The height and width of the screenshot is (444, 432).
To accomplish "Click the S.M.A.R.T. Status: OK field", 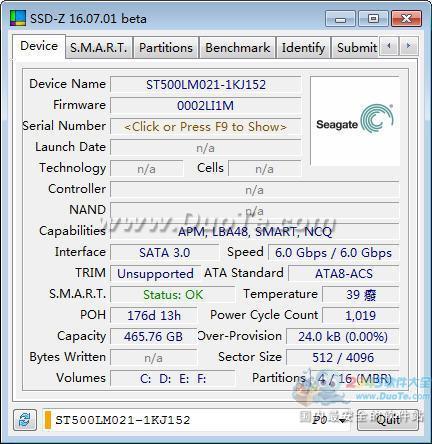I will 173,295.
